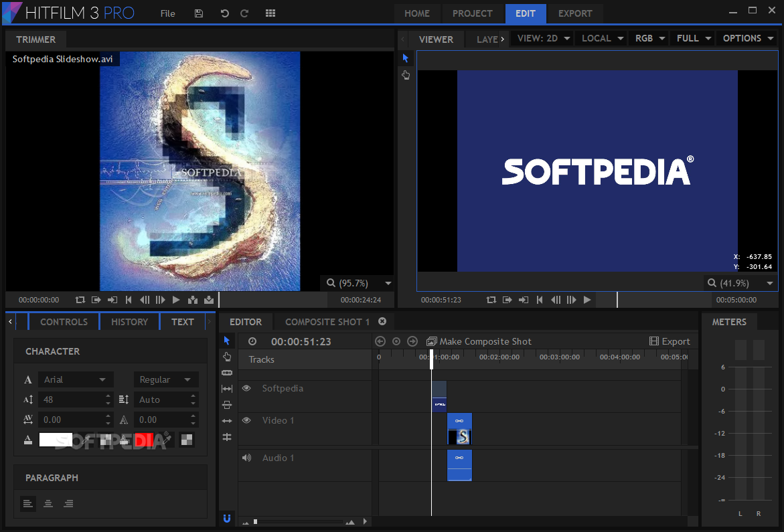The height and width of the screenshot is (532, 784).
Task: Expand the FULL quality dropdown
Action: pos(694,38)
